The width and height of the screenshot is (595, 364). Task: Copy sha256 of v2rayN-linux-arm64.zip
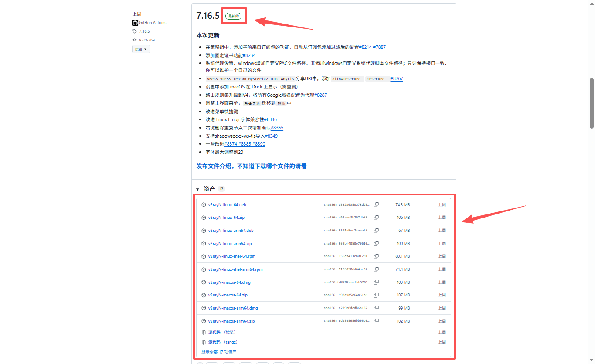point(376,243)
